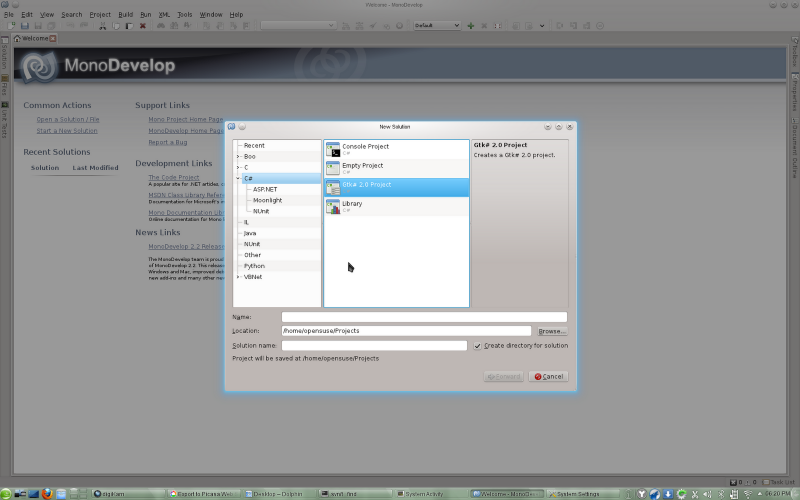Image resolution: width=800 pixels, height=500 pixels.
Task: Switch to Desktop – Dolphin in taskbar
Action: coord(280,494)
